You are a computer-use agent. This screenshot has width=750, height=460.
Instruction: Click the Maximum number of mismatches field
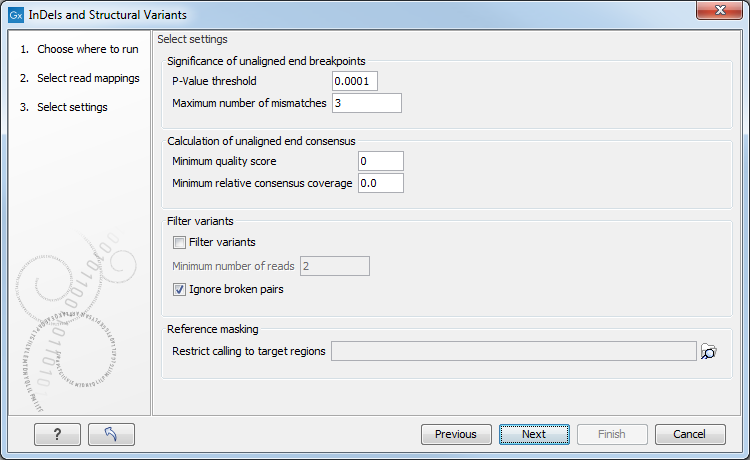[367, 103]
